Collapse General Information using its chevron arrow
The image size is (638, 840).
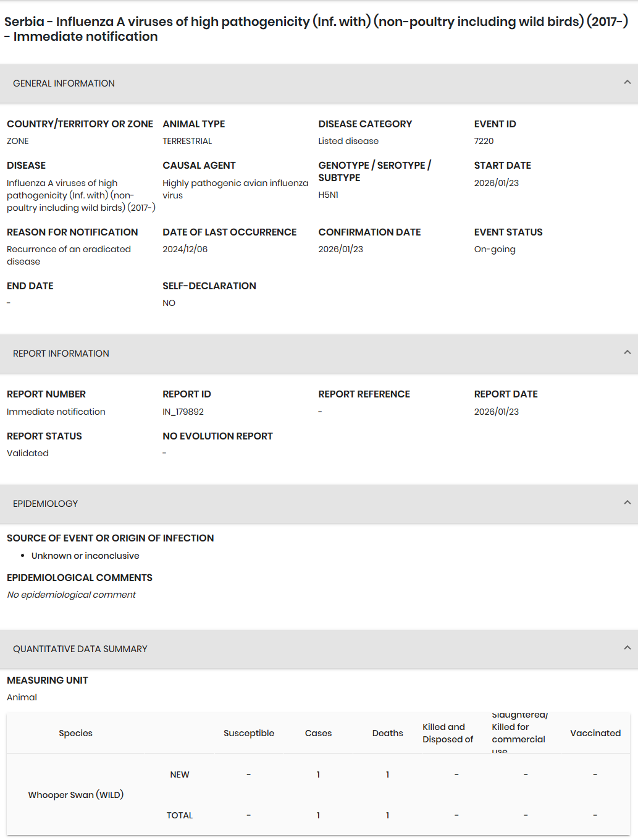(627, 82)
